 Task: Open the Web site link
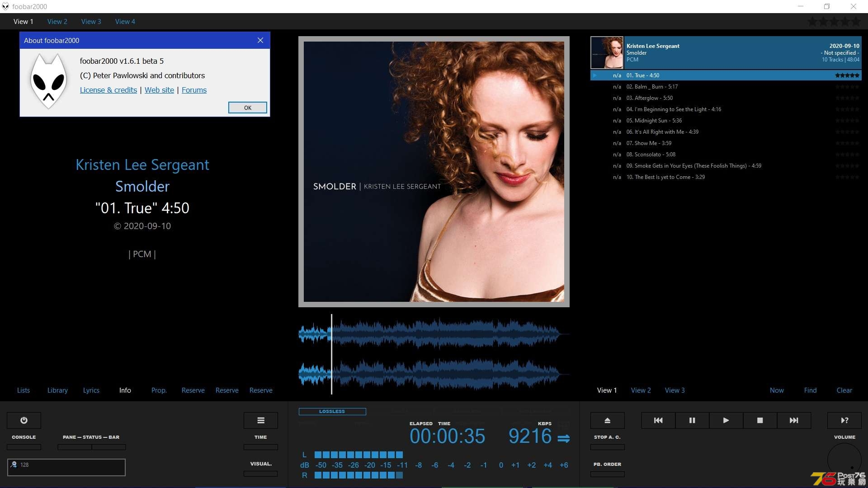click(x=159, y=90)
